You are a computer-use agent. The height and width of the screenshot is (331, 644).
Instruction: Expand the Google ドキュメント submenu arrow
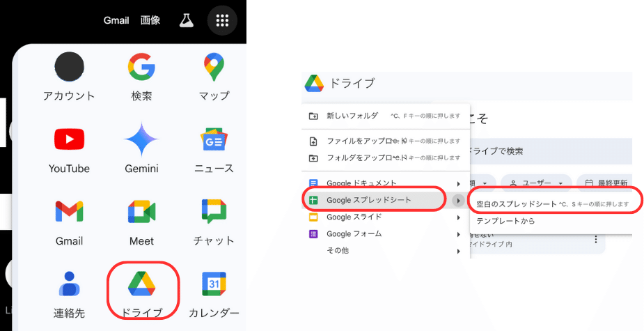click(x=458, y=184)
